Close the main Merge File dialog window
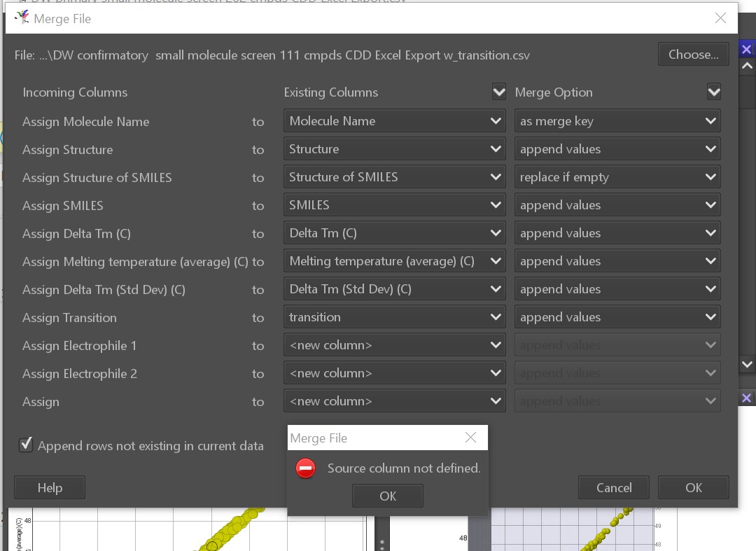756x551 pixels. [x=720, y=18]
